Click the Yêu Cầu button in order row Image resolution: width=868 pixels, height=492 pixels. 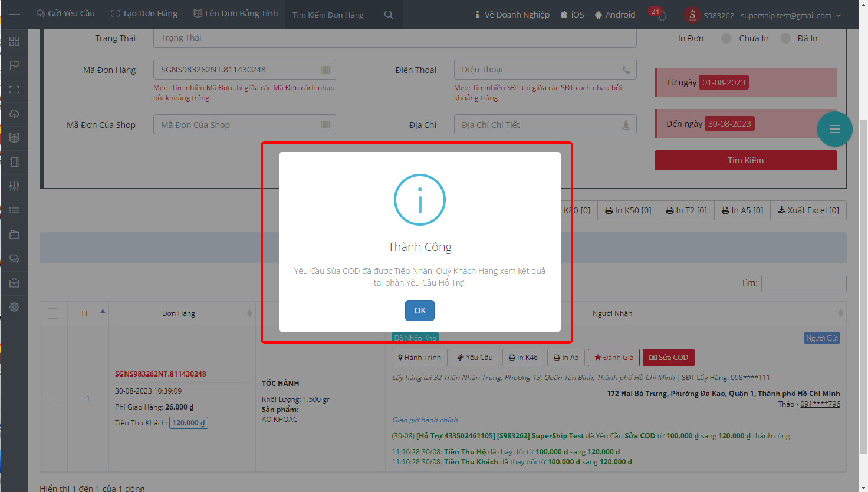[475, 358]
